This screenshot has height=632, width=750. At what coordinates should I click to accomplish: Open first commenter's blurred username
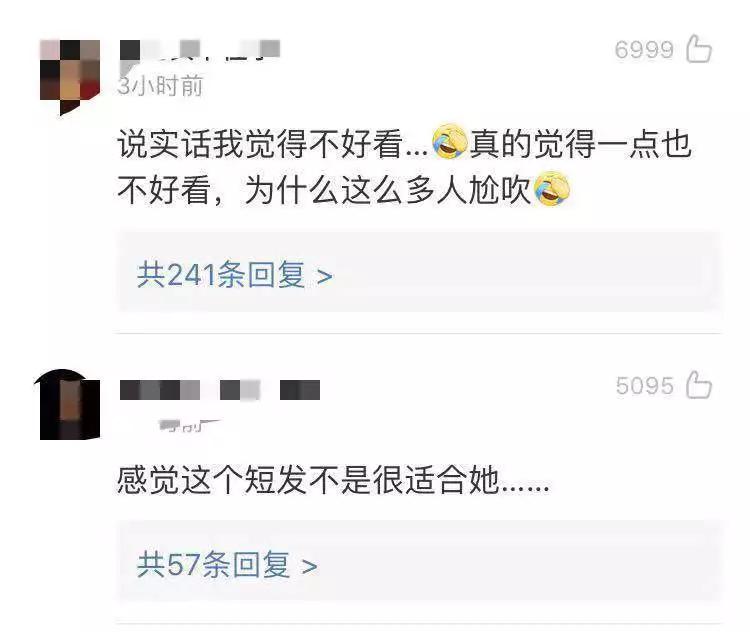(199, 50)
